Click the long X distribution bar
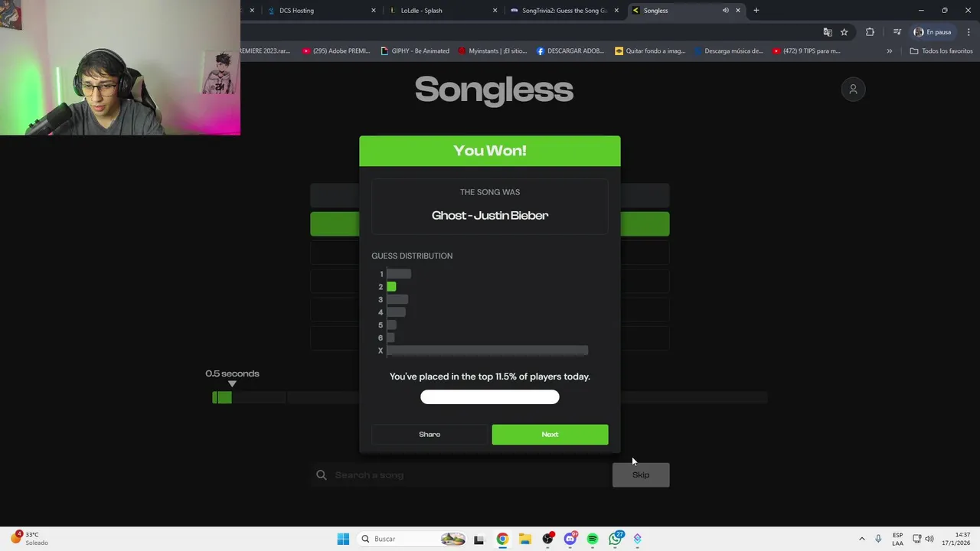Screen dimensions: 980x551 487,350
